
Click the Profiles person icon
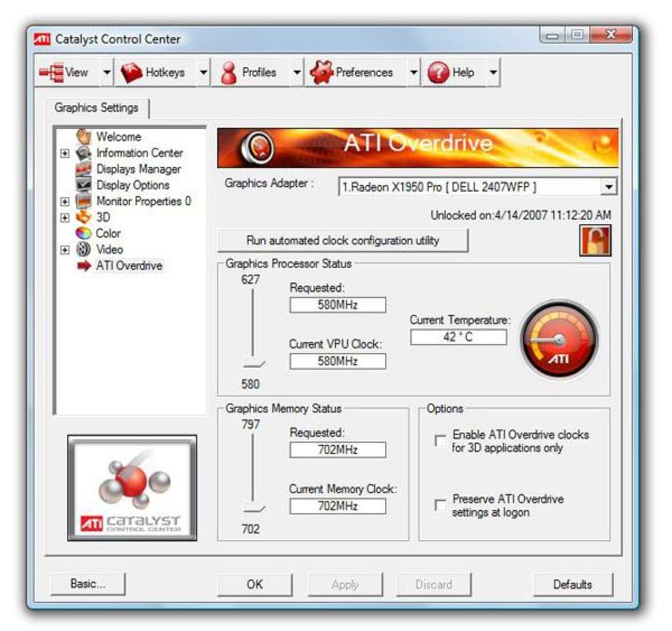228,72
